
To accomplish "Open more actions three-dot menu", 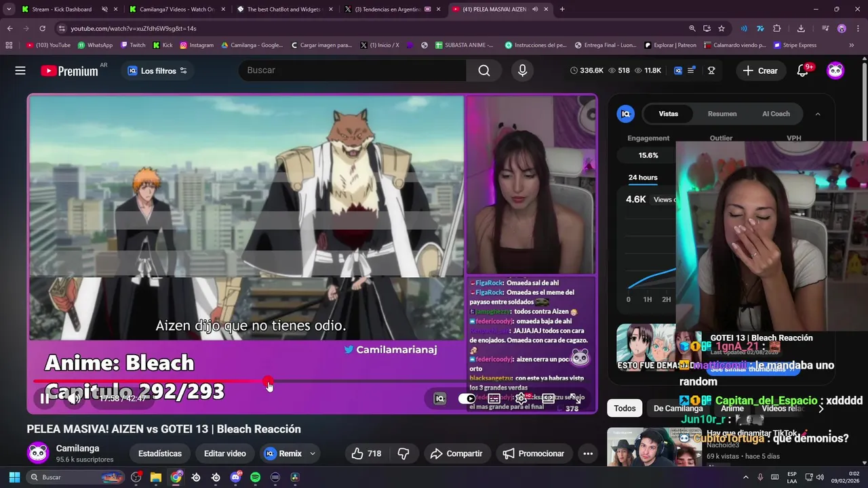I will click(588, 453).
